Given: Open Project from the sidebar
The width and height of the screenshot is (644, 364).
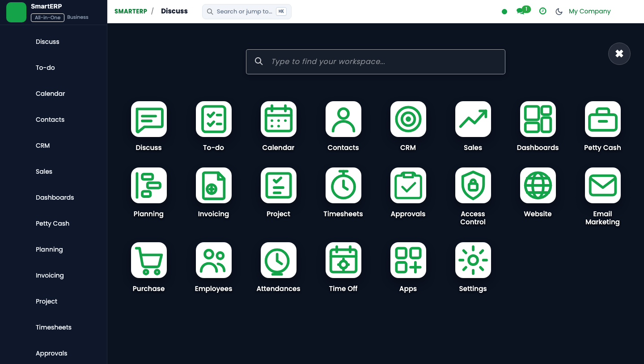Looking at the screenshot, I should pyautogui.click(x=47, y=301).
